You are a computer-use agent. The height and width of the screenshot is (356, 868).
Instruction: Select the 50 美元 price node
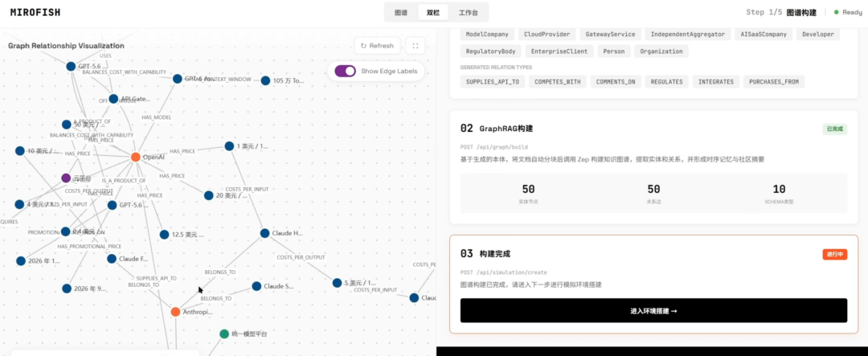(x=67, y=125)
